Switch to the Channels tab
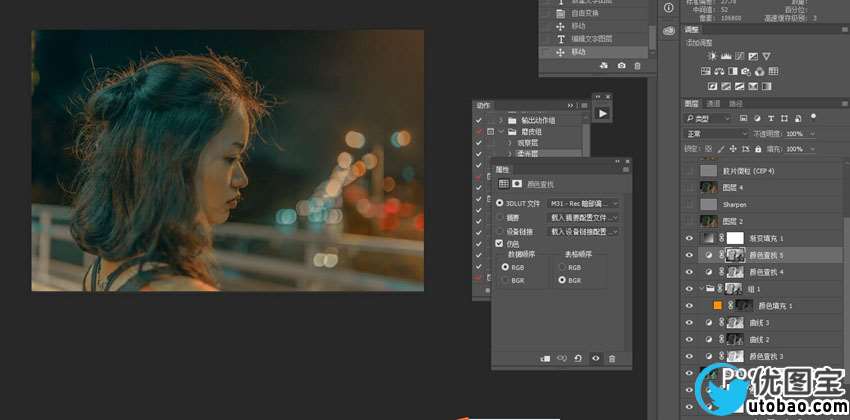Screen dimensions: 850x420 [713, 104]
